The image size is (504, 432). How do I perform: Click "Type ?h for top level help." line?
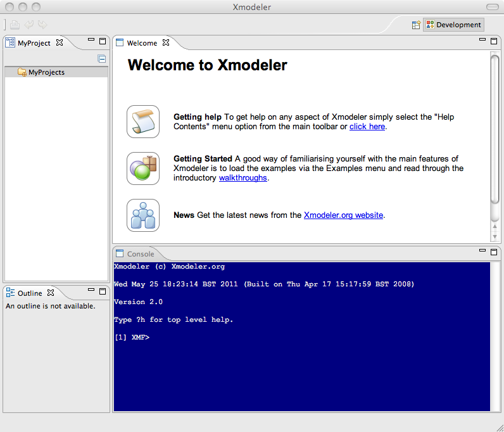[x=173, y=320]
